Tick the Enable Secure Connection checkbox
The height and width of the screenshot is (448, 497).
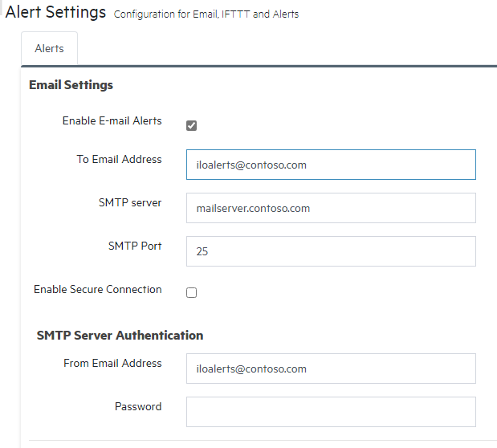(x=191, y=292)
